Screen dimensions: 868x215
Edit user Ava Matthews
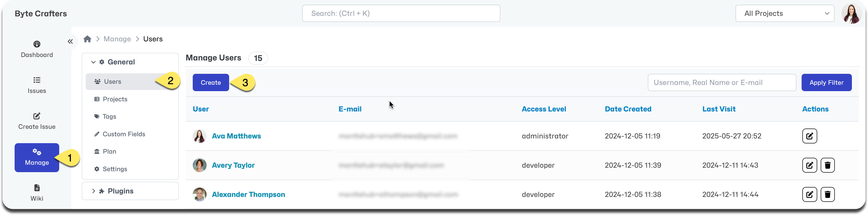click(x=809, y=136)
